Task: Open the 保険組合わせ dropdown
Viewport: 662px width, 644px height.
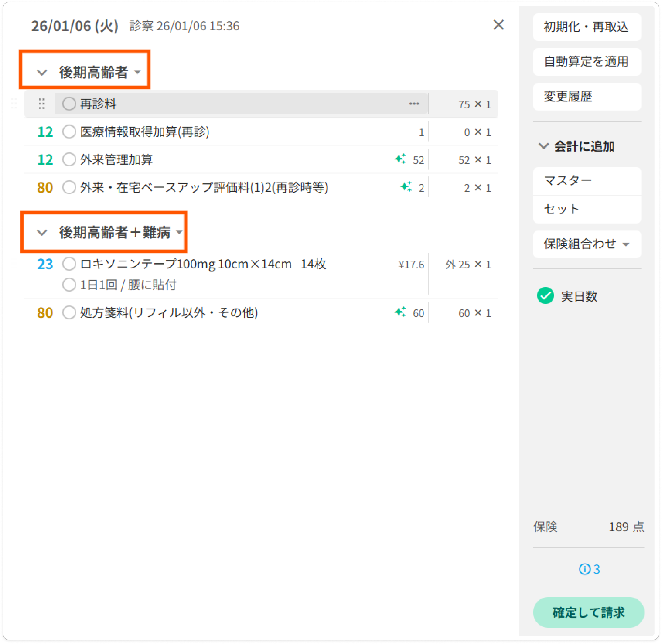Action: click(x=587, y=244)
